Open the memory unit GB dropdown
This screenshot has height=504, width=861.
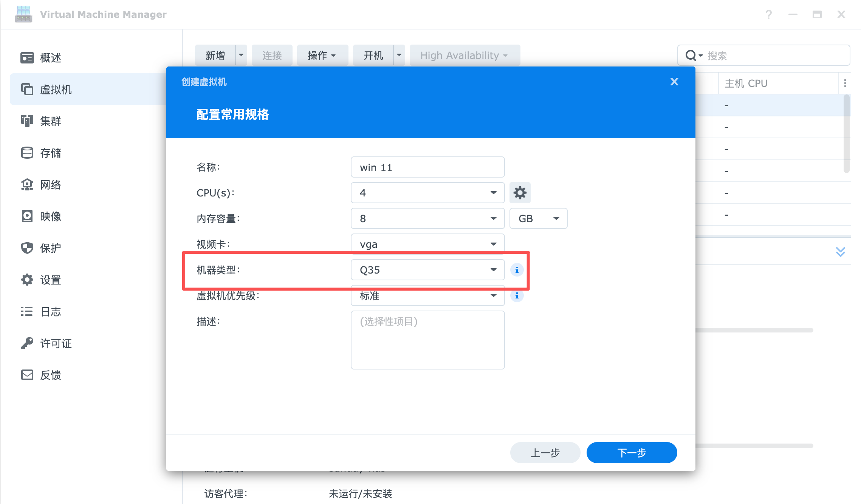538,218
